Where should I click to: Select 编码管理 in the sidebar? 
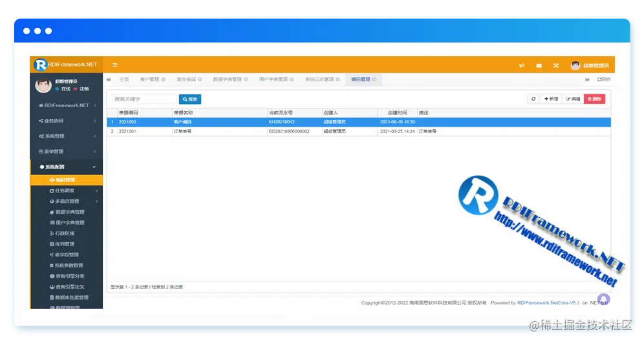tap(67, 180)
